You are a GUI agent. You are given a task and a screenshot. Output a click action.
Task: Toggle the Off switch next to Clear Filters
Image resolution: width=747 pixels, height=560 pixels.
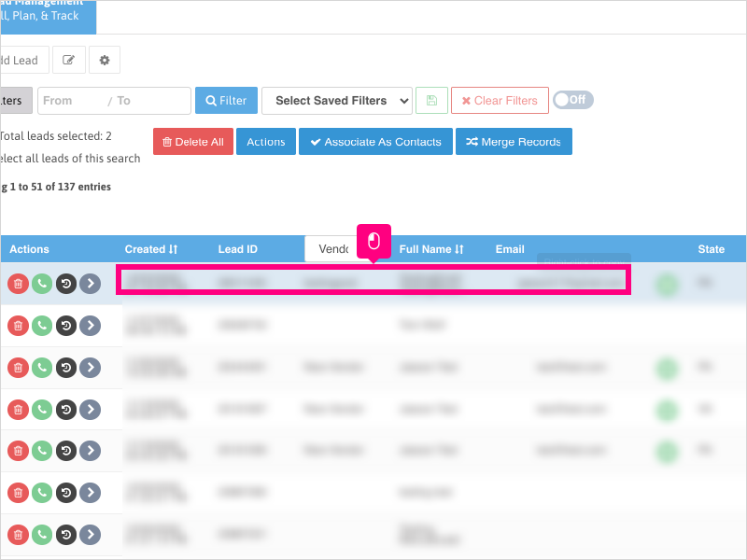[x=573, y=100]
